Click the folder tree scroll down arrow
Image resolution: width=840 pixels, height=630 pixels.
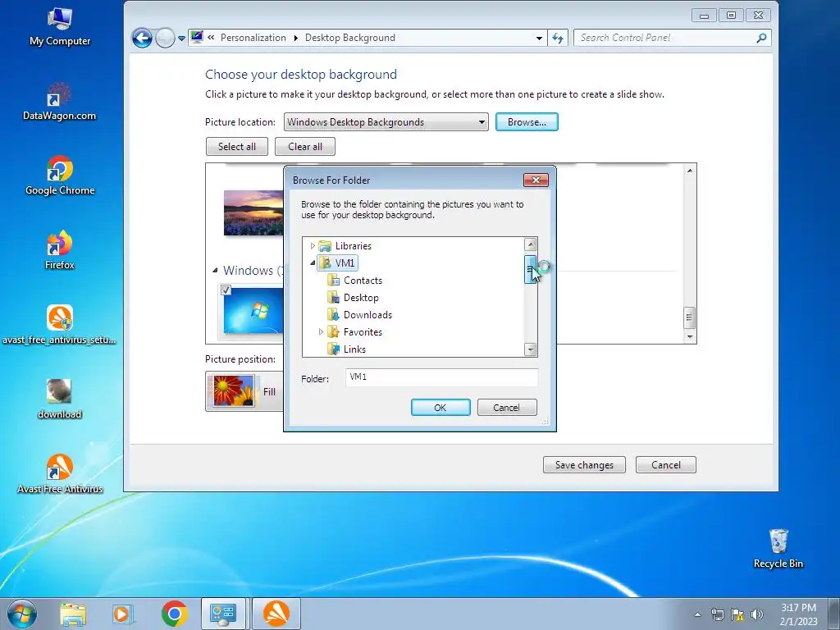531,349
